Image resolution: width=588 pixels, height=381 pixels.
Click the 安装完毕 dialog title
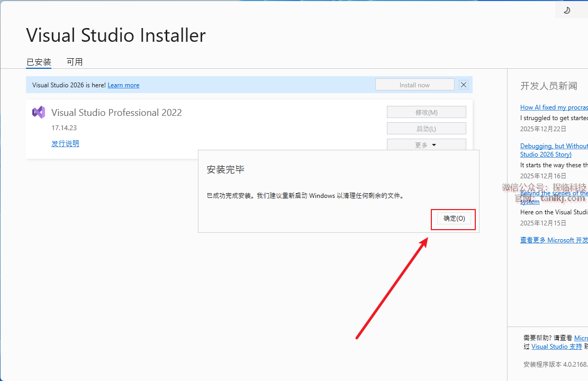point(226,169)
